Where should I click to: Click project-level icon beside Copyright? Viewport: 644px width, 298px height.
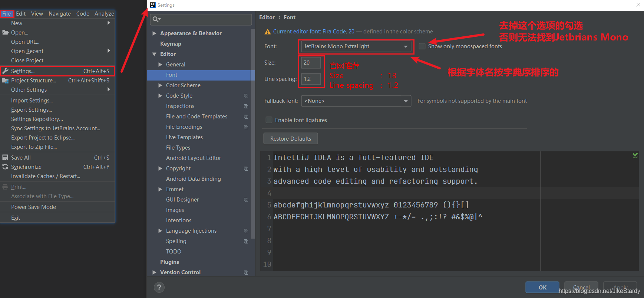pyautogui.click(x=246, y=168)
